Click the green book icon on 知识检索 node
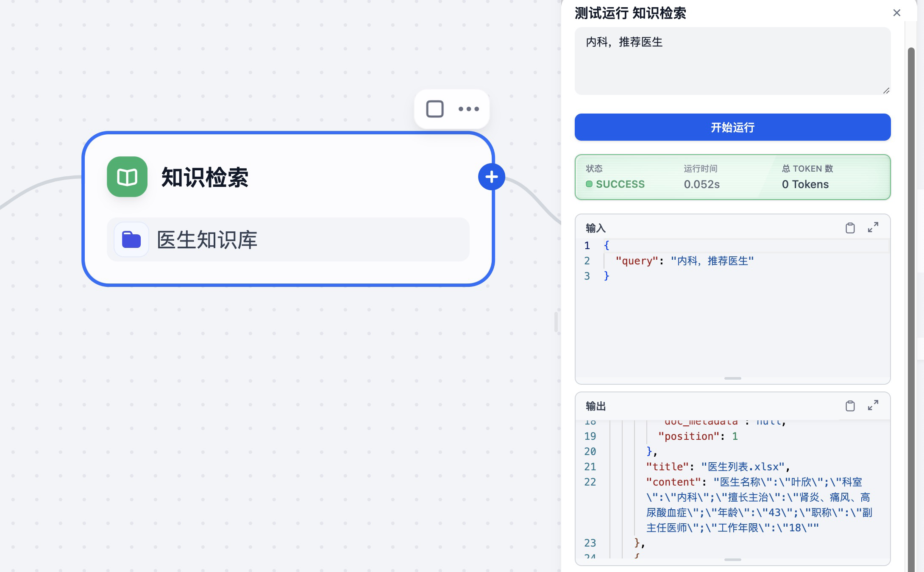The image size is (924, 572). (x=127, y=177)
